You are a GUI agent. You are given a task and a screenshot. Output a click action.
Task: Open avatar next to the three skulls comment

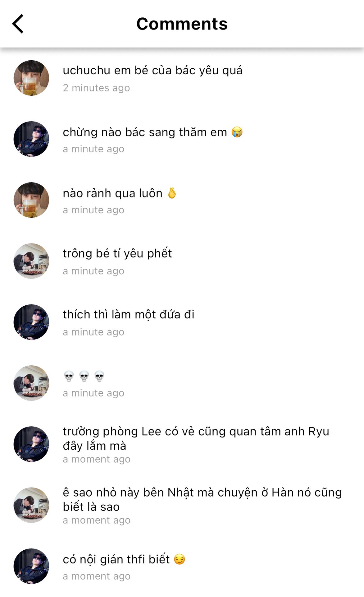point(31,383)
